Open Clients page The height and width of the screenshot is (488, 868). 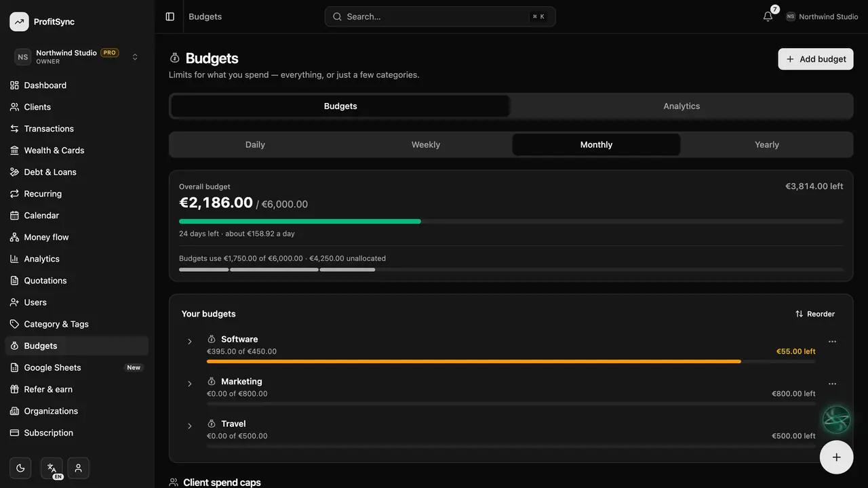pyautogui.click(x=77, y=107)
